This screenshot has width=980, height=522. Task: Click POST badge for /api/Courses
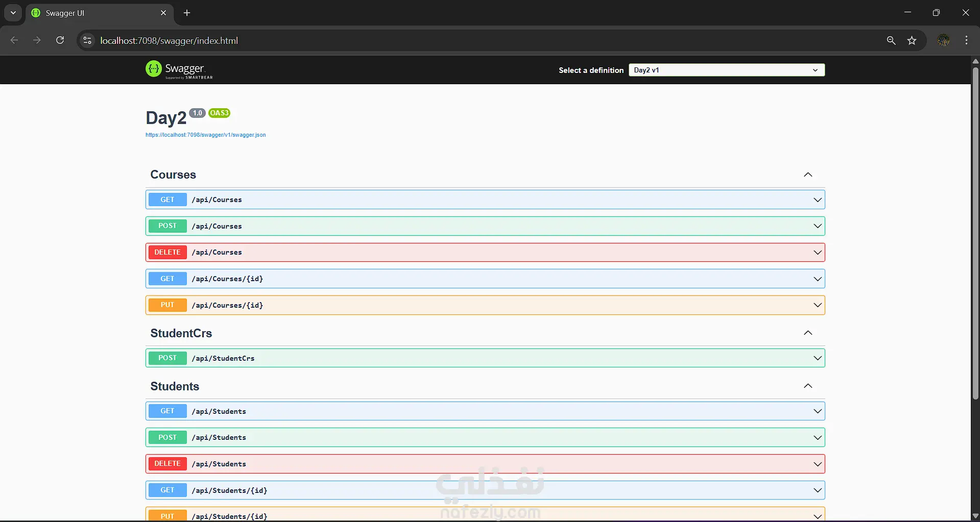168,226
